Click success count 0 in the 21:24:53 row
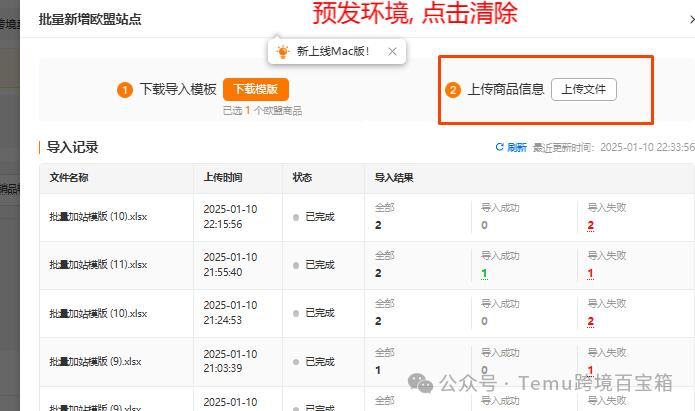The image size is (695, 411). click(x=484, y=321)
